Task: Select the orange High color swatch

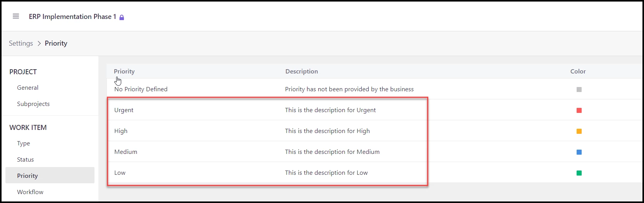Action: click(x=579, y=131)
